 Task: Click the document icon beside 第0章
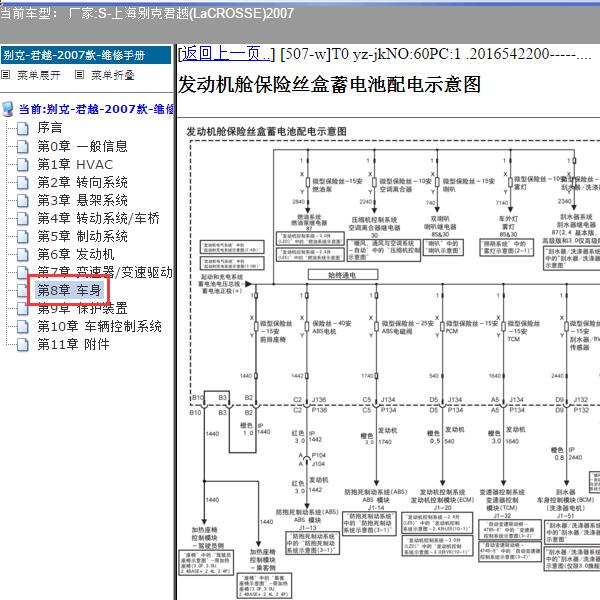[23, 147]
